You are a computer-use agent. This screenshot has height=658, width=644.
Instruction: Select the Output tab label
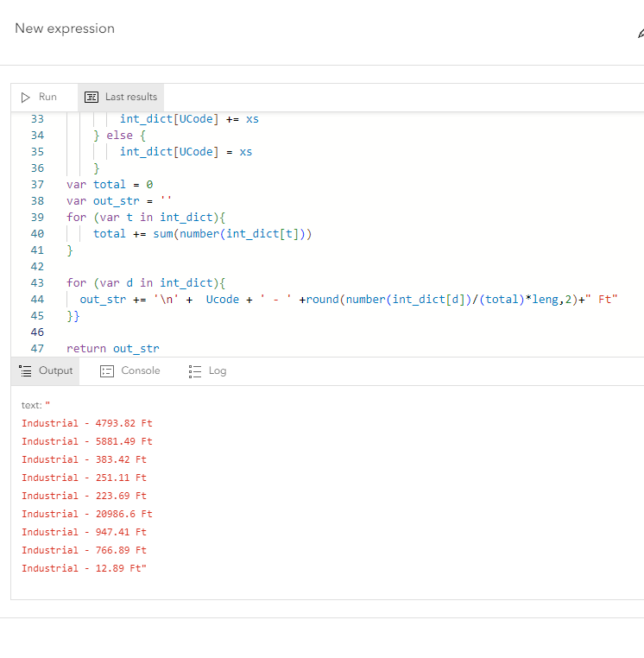coord(56,371)
